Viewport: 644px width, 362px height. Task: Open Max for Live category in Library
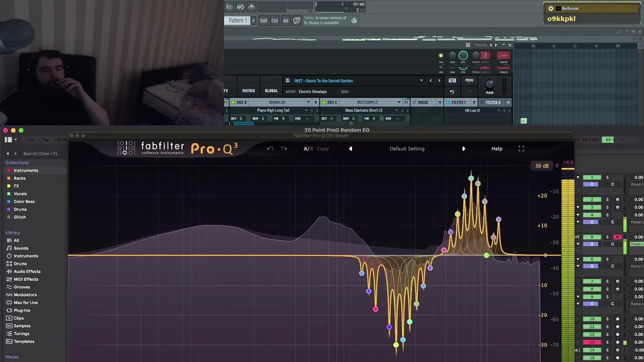click(26, 303)
